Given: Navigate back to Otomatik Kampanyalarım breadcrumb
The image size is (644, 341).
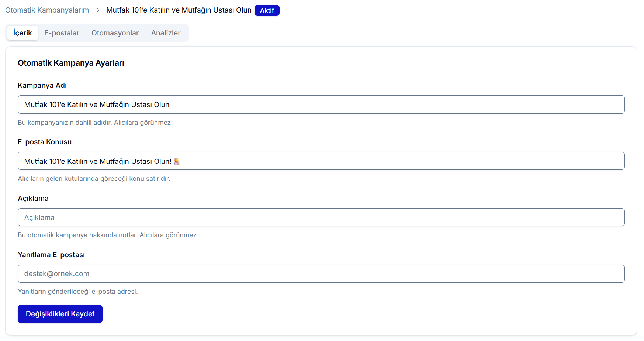Looking at the screenshot, I should click(47, 10).
